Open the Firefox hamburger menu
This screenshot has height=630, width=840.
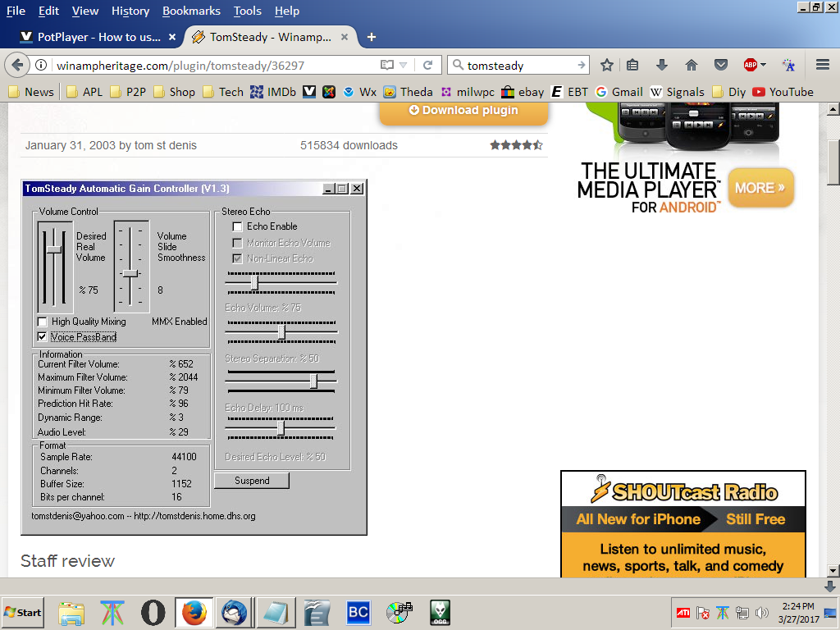coord(823,66)
